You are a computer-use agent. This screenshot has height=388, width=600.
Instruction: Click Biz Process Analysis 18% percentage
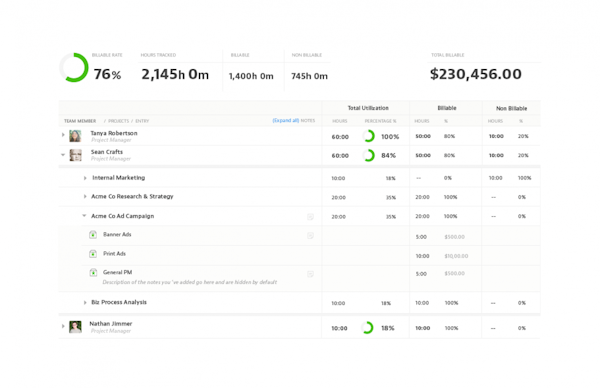pyautogui.click(x=386, y=303)
